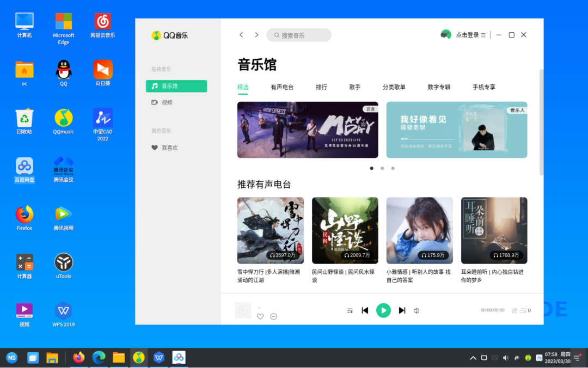588x368 pixels.
Task: Open the 小雅情感 radio cover
Action: click(419, 230)
